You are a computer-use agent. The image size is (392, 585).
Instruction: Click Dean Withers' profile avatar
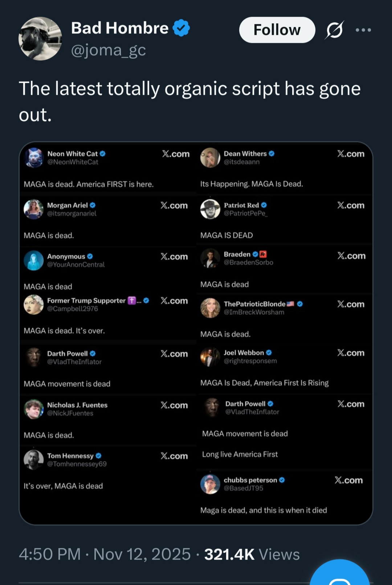tap(210, 158)
